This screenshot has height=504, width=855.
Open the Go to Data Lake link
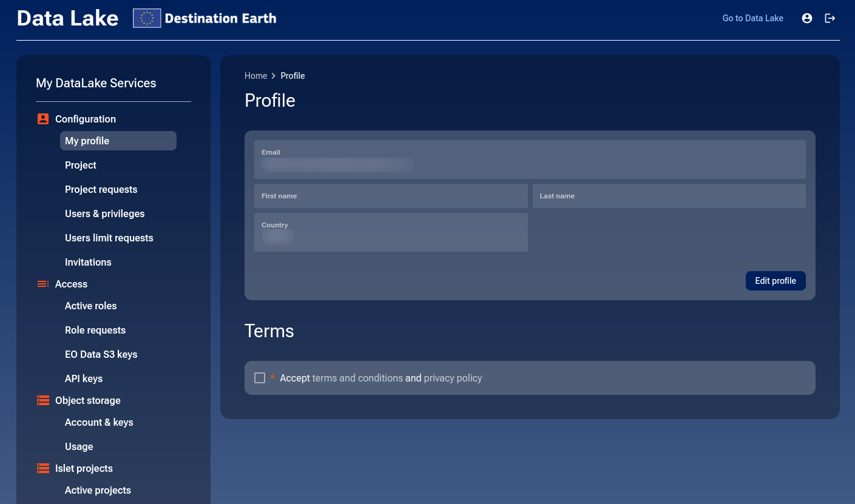click(x=752, y=18)
